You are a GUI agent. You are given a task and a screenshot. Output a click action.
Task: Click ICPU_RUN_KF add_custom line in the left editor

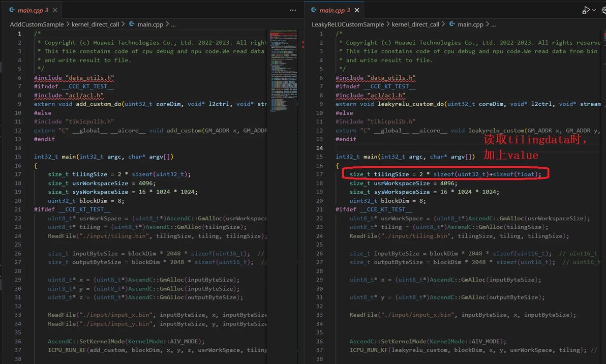pos(157,350)
